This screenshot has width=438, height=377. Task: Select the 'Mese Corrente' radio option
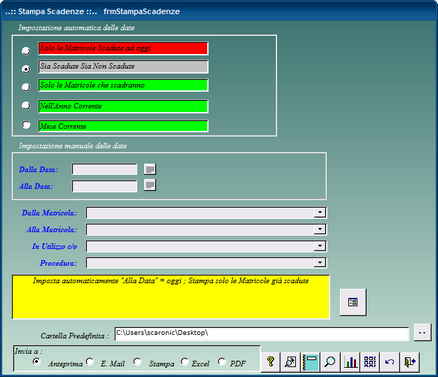[x=26, y=125]
